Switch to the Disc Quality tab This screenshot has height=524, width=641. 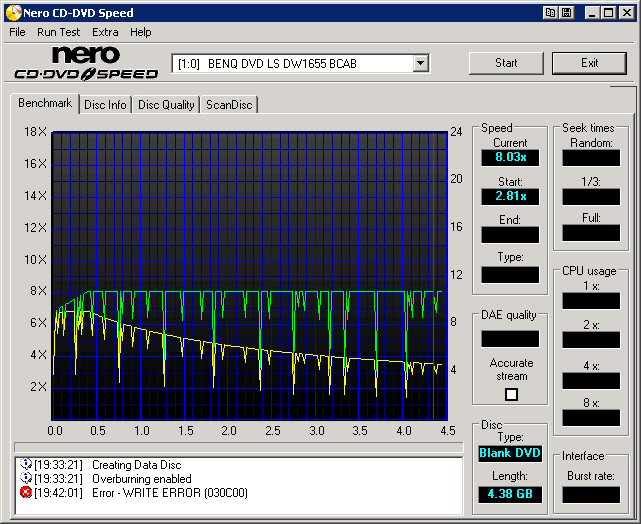click(166, 105)
